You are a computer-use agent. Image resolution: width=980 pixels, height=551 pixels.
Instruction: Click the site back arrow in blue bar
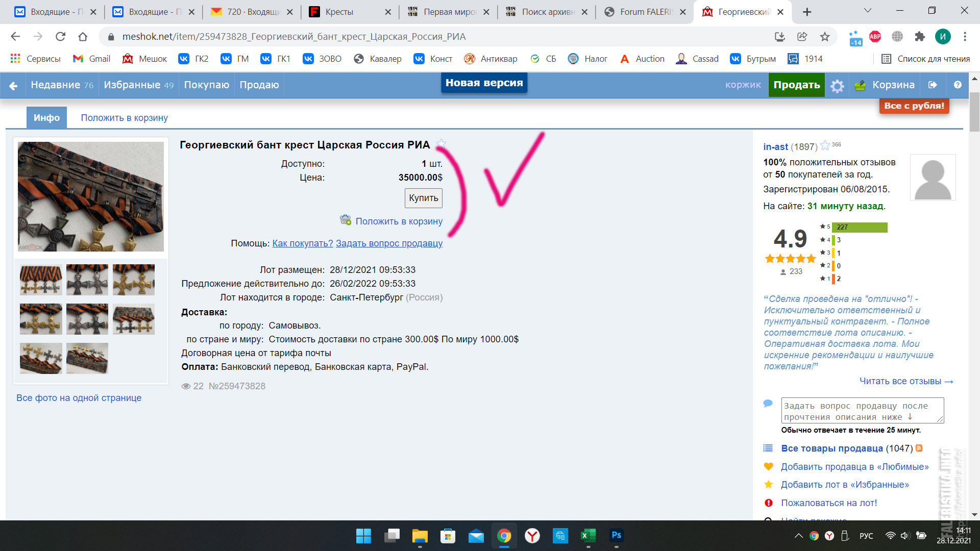[14, 86]
